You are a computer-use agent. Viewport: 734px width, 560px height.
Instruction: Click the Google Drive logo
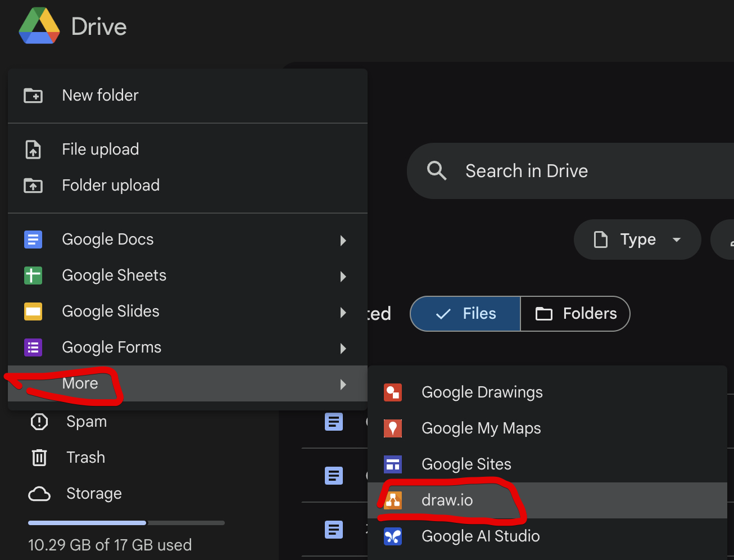click(39, 26)
